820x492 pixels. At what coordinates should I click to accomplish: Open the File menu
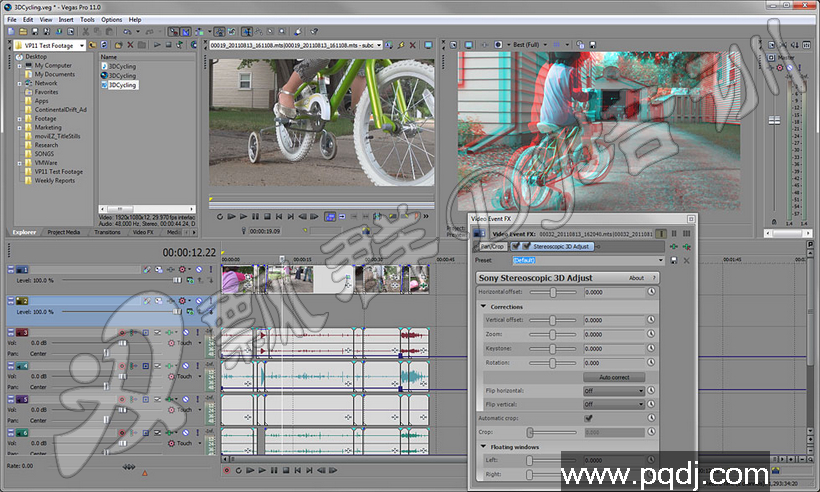12,19
